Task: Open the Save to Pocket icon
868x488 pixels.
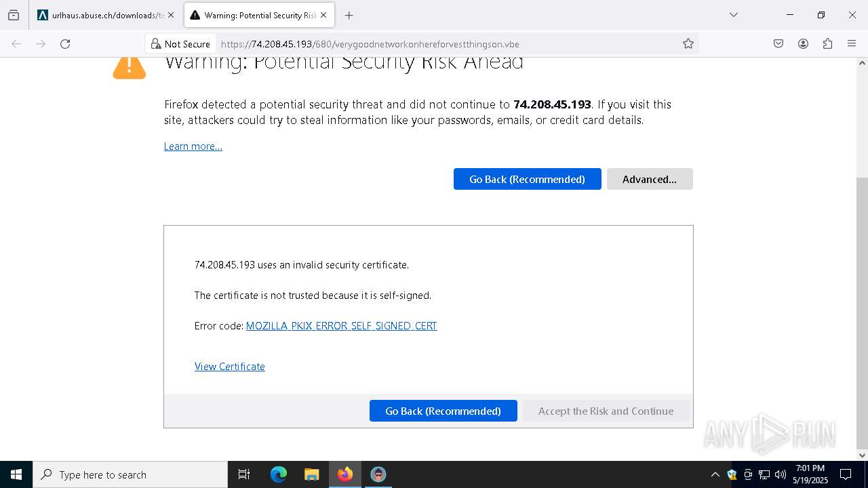Action: click(x=778, y=44)
